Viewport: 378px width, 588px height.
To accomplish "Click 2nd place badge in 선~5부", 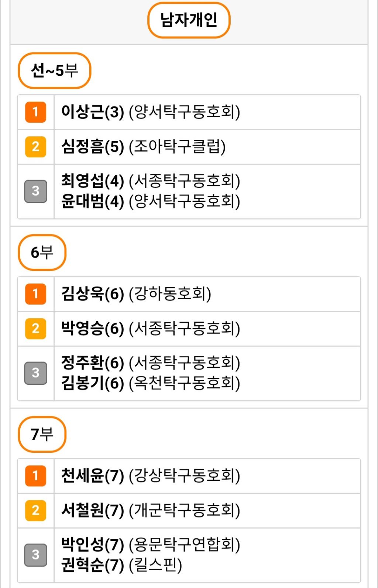I will tap(35, 147).
